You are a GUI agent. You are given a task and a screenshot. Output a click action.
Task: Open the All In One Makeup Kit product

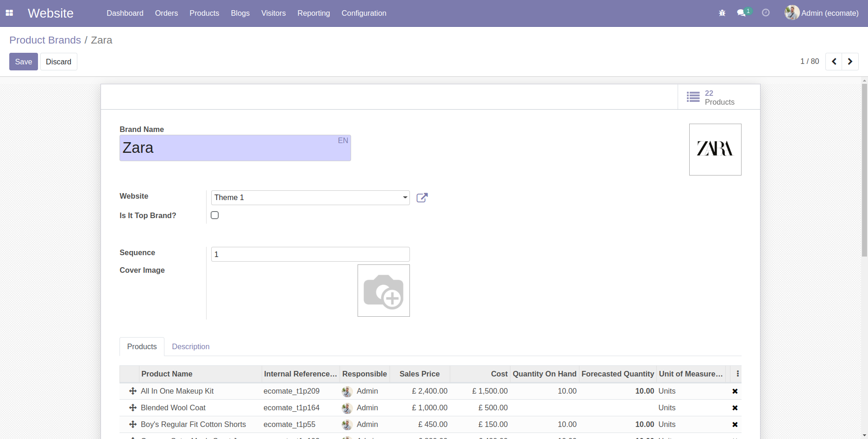tap(177, 391)
